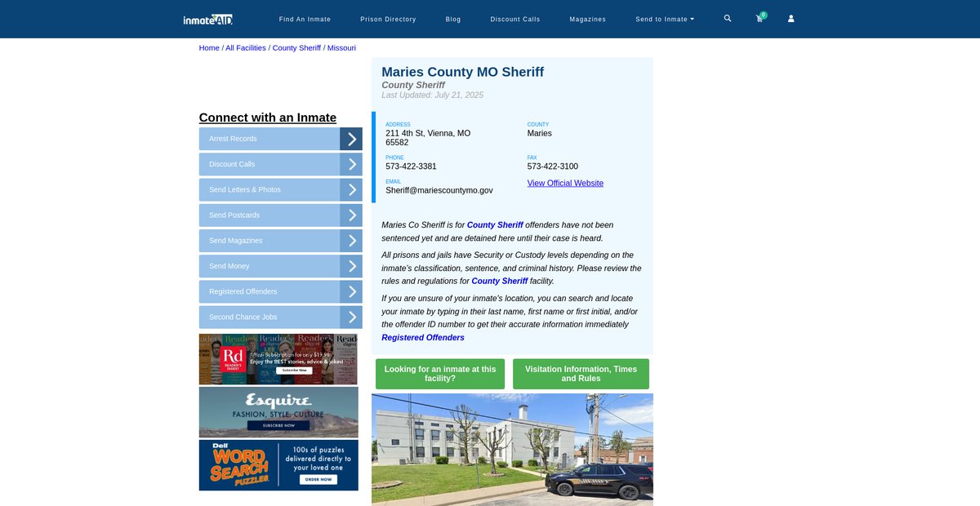Open the search magnifier icon

(728, 18)
